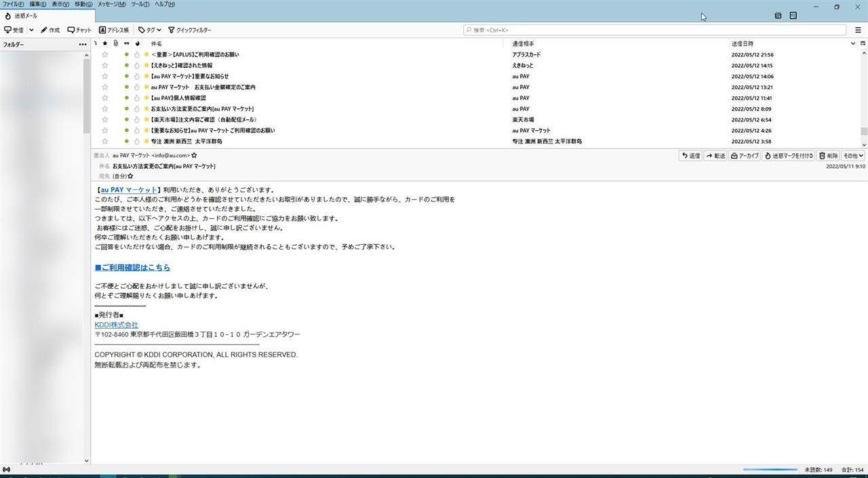Toggle read status of 【au PAY】個人情報確認
Viewport: 868px width, 478px height.
coord(126,98)
